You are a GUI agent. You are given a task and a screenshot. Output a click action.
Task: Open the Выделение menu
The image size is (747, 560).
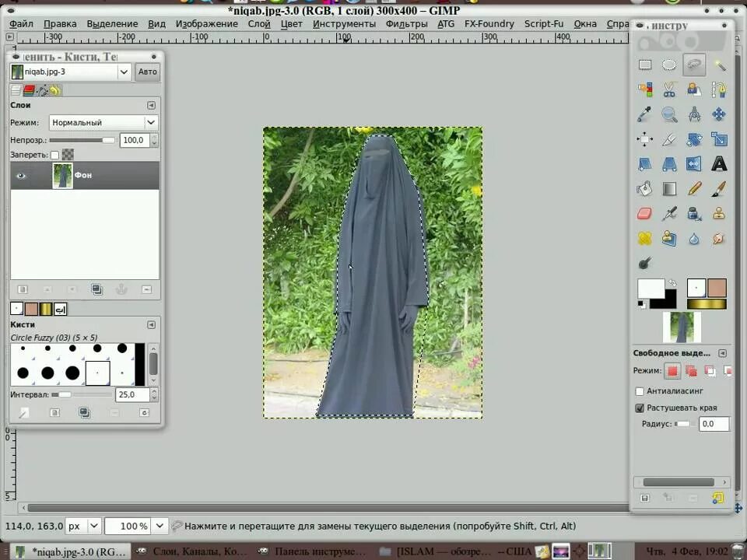(x=112, y=24)
